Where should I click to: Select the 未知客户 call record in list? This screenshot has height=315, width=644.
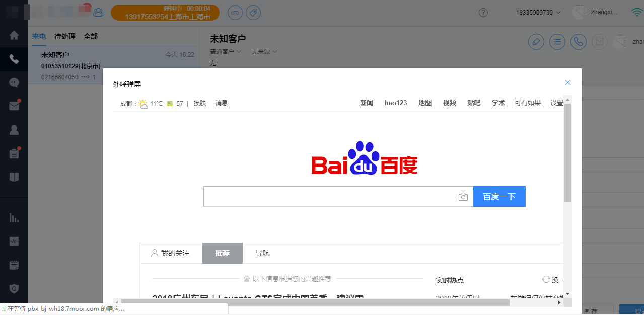tap(114, 66)
